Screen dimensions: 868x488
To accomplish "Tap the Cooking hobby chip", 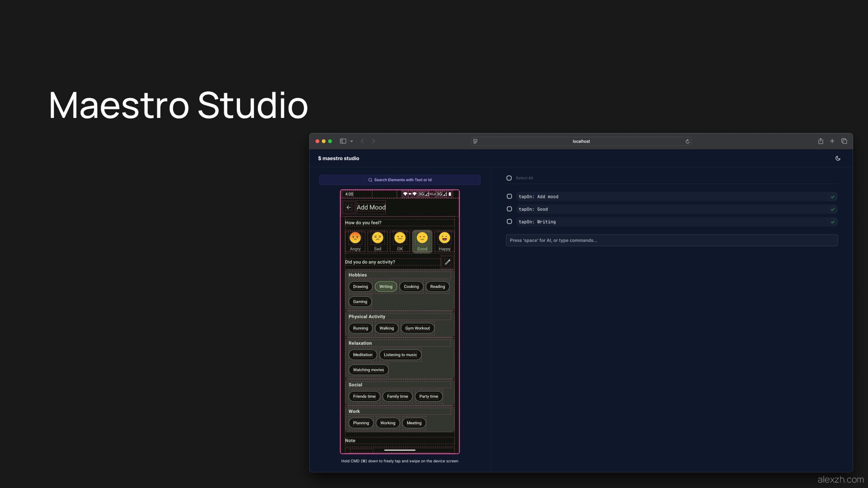I will pyautogui.click(x=411, y=286).
